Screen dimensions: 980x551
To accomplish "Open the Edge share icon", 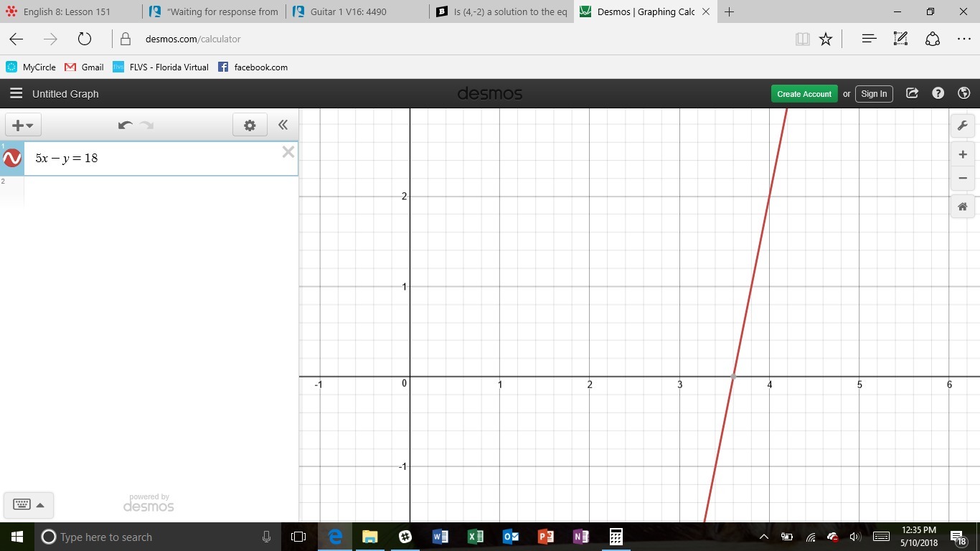I will (x=932, y=39).
